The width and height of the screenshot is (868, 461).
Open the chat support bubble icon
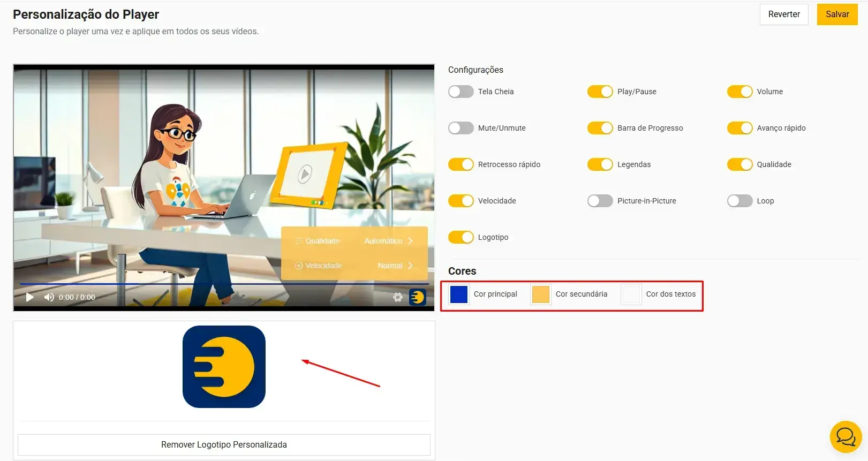(845, 437)
